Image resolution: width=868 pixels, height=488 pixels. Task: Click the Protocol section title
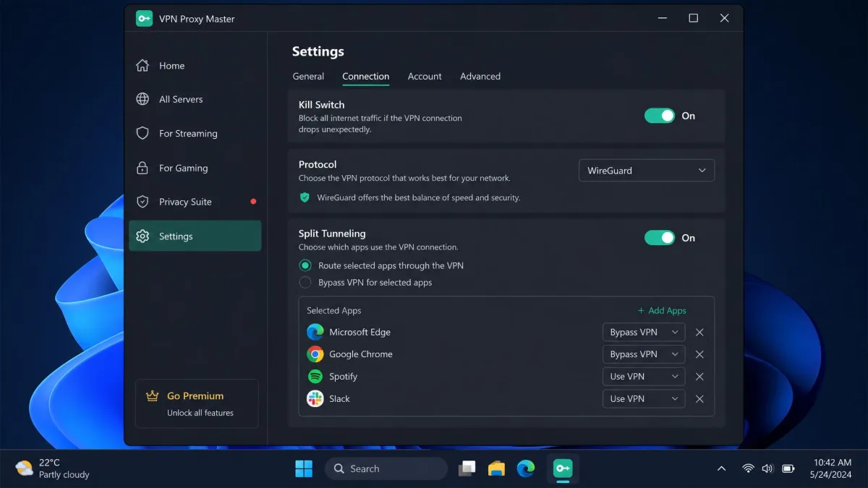[x=318, y=165]
